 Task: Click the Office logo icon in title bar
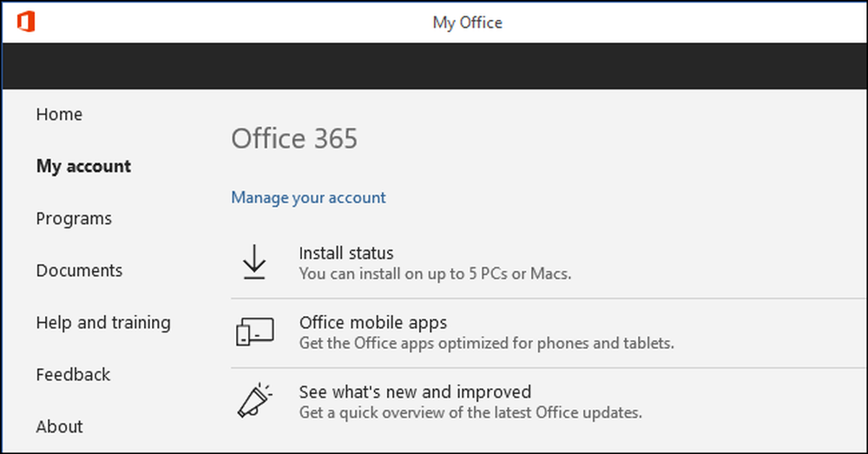click(x=26, y=22)
